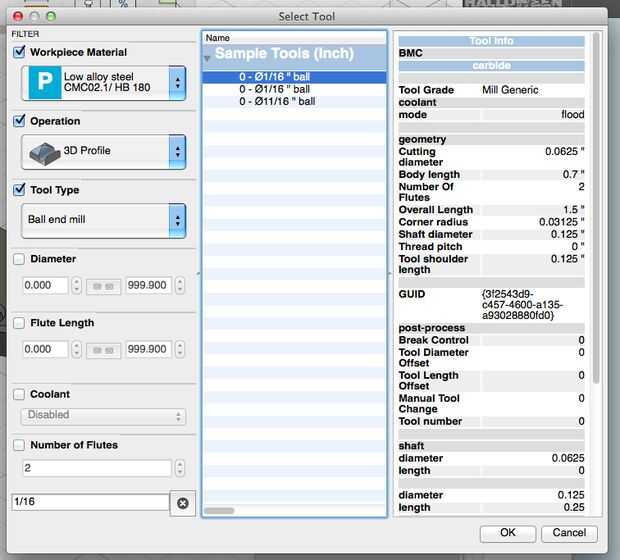Check the Number of Flutes filter
The width and height of the screenshot is (620, 560).
[x=19, y=445]
